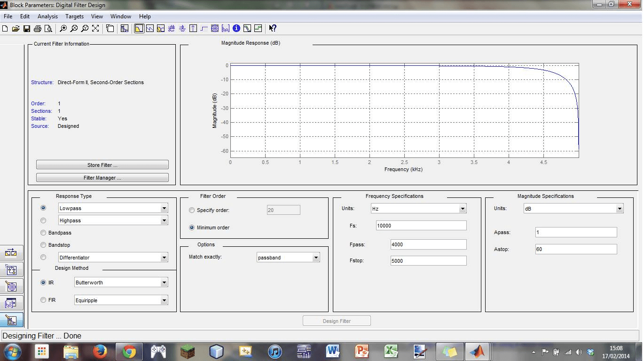Open Print Preview from the toolbar
This screenshot has width=644, height=361.
[x=48, y=28]
